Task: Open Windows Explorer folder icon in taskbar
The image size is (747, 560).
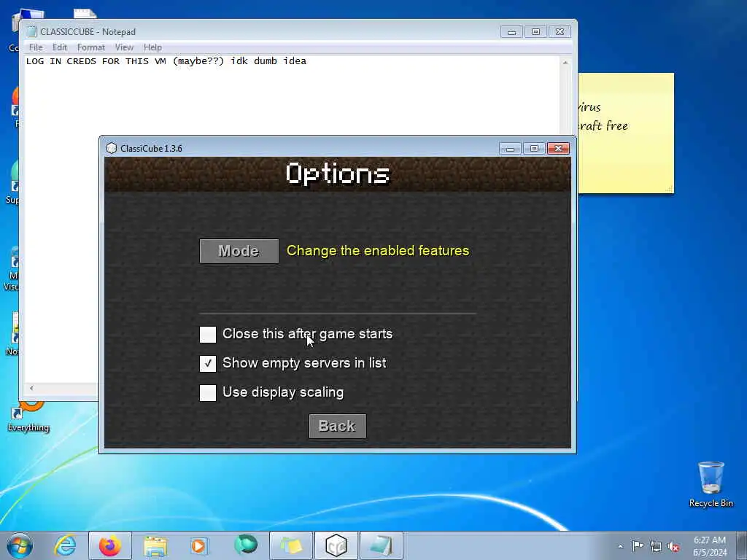Action: tap(155, 545)
